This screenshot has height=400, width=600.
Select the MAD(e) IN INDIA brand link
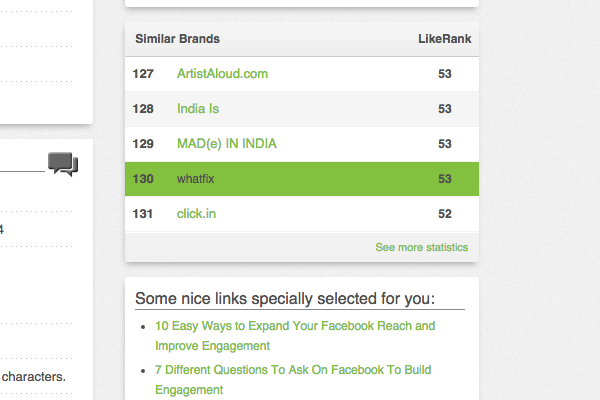pyautogui.click(x=227, y=144)
